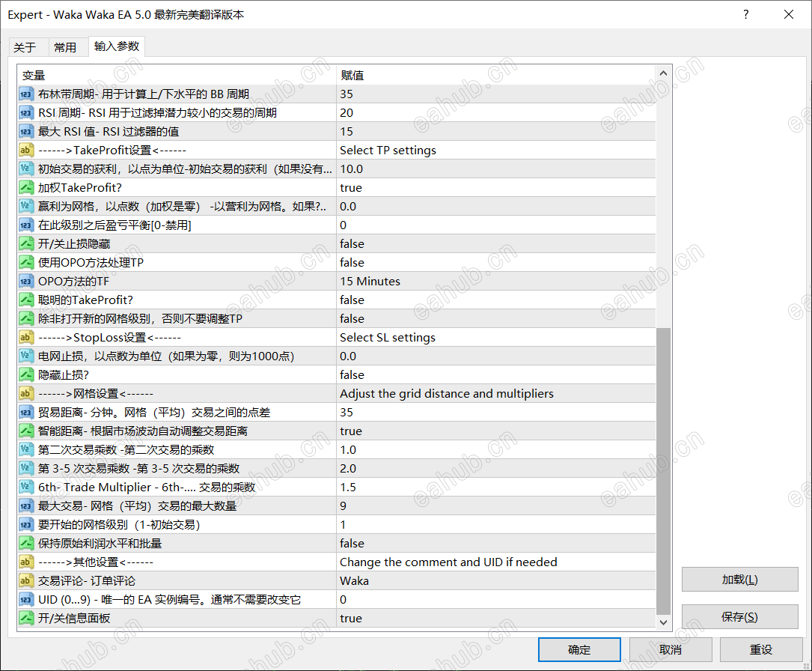812x671 pixels.
Task: Open the 15 Minutes timeframe dropdown value
Action: point(496,282)
